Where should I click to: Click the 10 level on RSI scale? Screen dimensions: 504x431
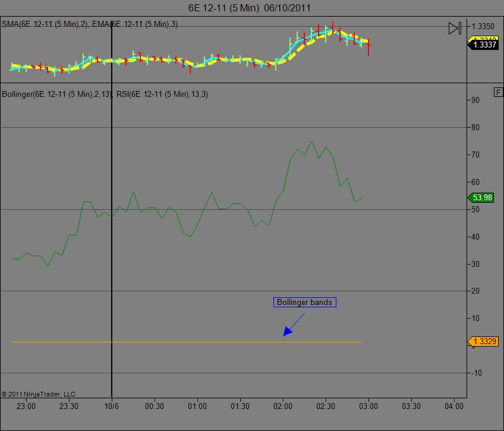tap(475, 319)
